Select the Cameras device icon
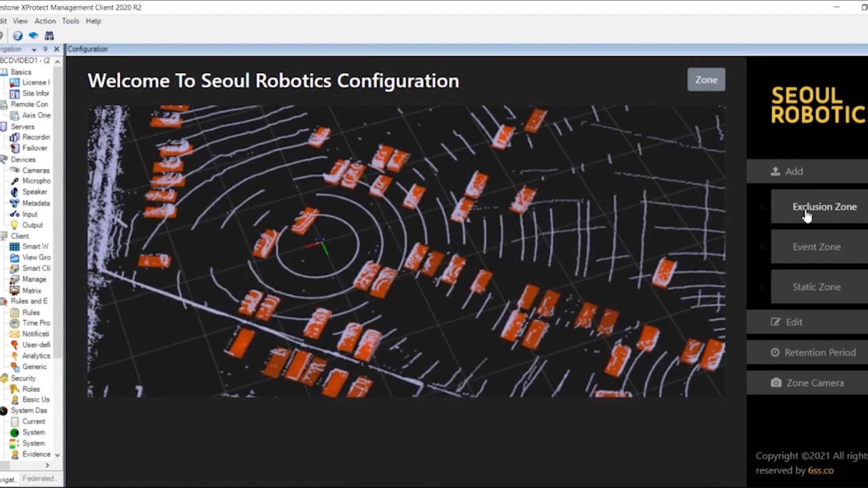The height and width of the screenshot is (488, 868). coord(14,170)
